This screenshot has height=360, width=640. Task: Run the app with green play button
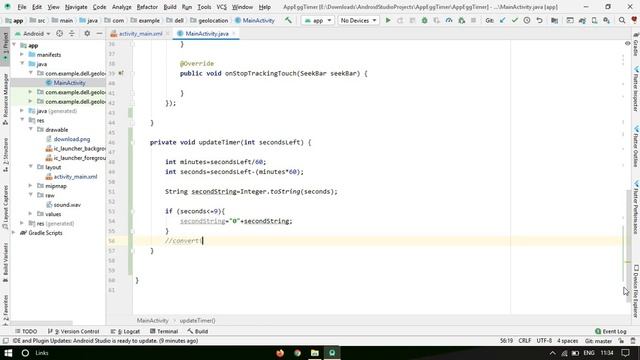tap(388, 20)
